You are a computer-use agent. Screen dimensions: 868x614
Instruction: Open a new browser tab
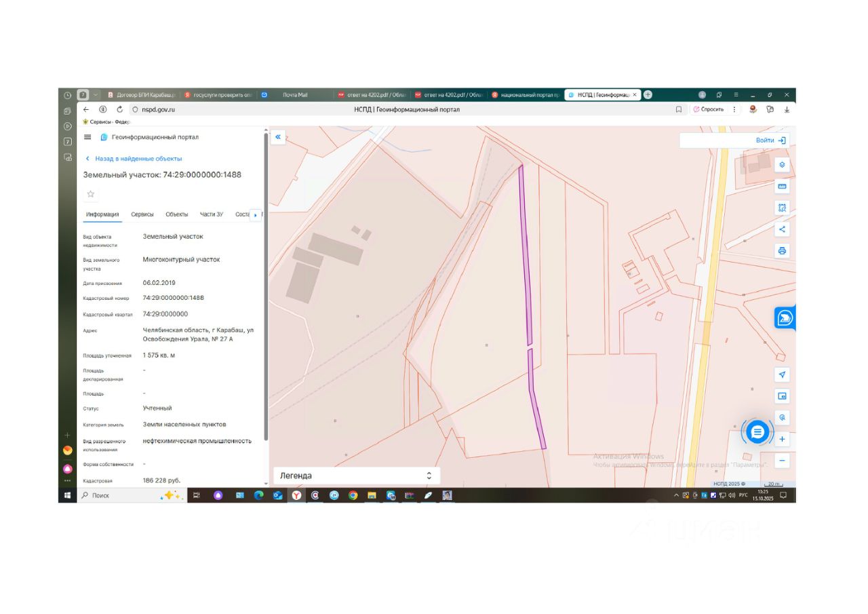click(x=648, y=95)
